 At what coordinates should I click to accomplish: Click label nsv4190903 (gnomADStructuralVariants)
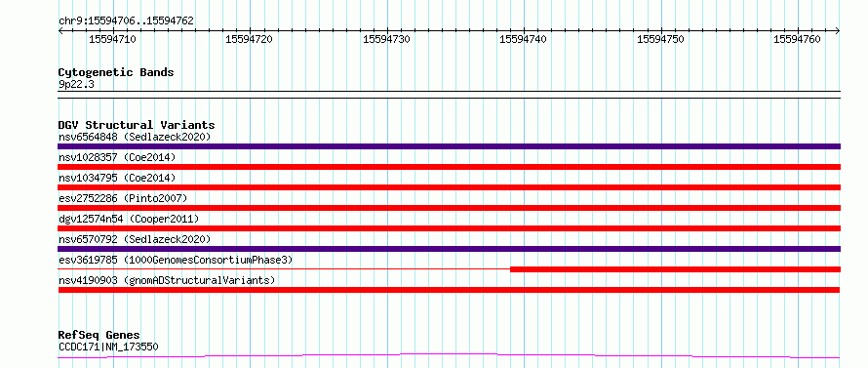click(x=167, y=280)
